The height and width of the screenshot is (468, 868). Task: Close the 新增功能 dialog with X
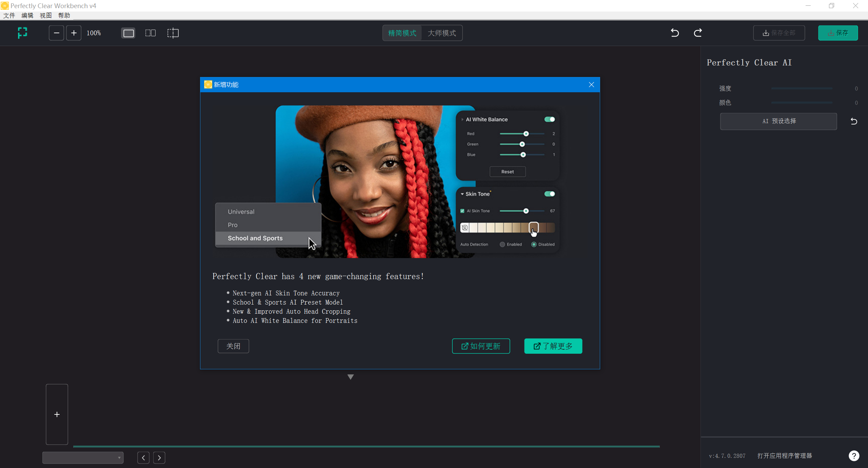[591, 85]
